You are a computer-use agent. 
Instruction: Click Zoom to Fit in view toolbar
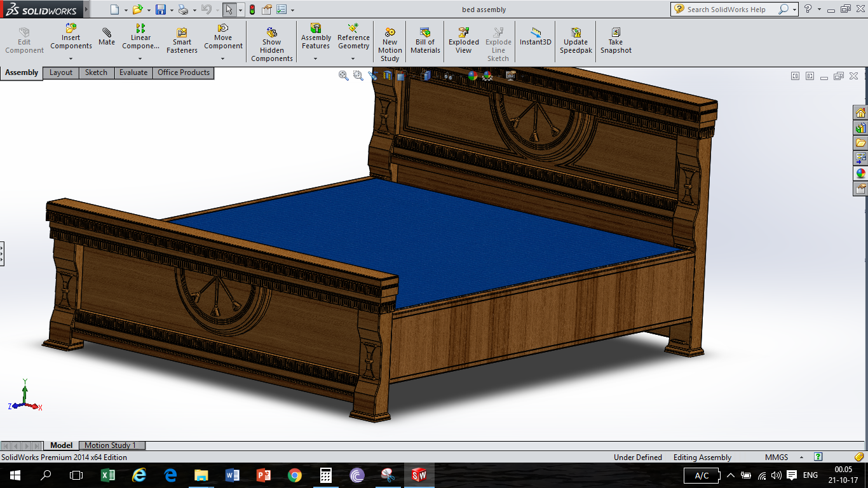(344, 76)
